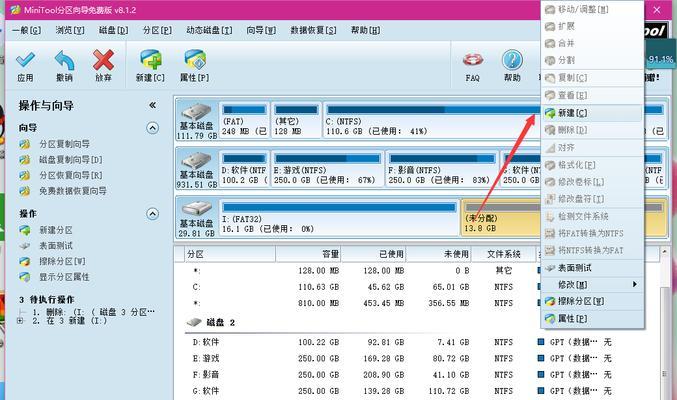Screen dimensions: 677x400
Task: Choose 新建[C] in the context menu
Action: tap(592, 113)
